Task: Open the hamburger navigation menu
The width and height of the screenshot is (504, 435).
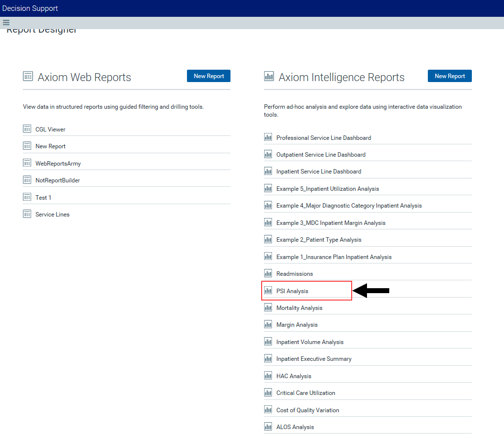Action: [x=6, y=22]
